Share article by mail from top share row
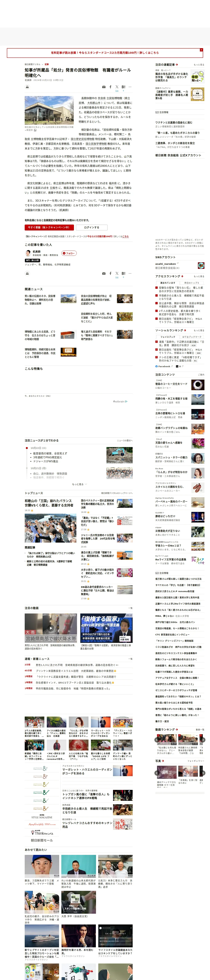 (104, 87)
